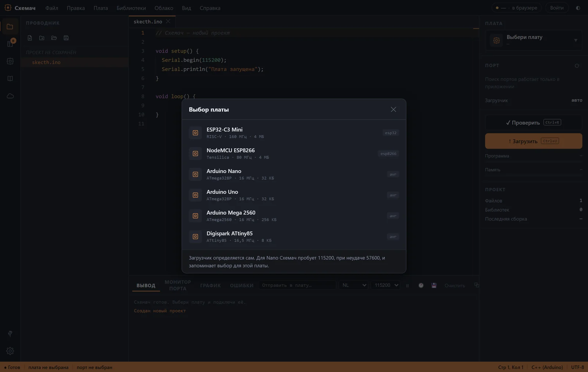Viewport: 588px width, 372px height.
Task: Click the 'авто' Загрузчик value
Action: (577, 100)
